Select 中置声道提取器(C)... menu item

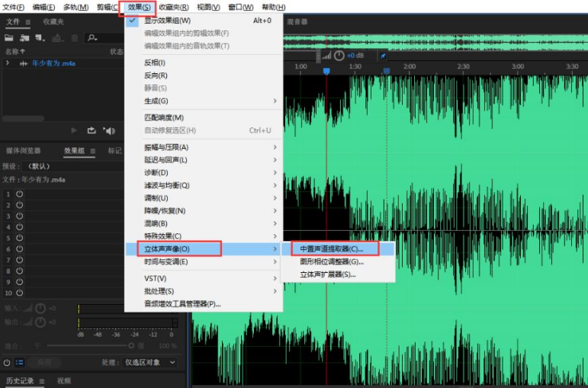tap(338, 249)
